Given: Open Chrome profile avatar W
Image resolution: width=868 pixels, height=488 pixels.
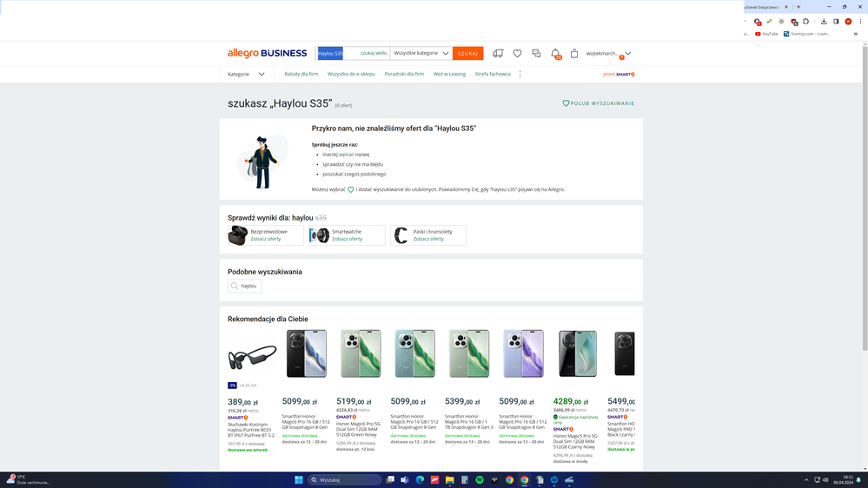Looking at the screenshot, I should [848, 22].
